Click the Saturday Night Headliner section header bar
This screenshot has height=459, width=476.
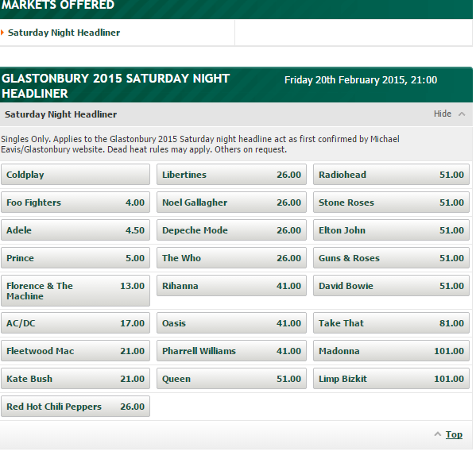(236, 114)
